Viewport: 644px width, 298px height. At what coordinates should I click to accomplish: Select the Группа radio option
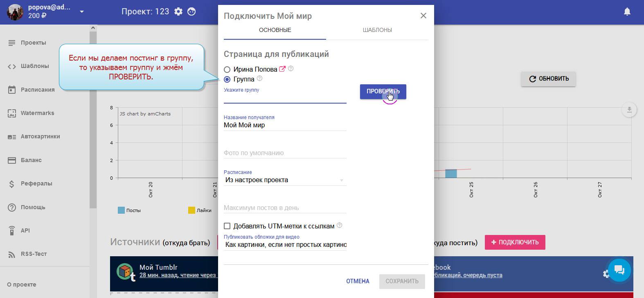[x=227, y=79]
